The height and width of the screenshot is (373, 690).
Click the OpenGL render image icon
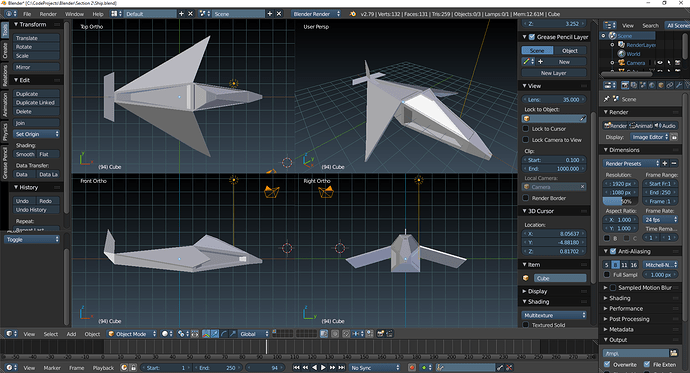pos(381,334)
